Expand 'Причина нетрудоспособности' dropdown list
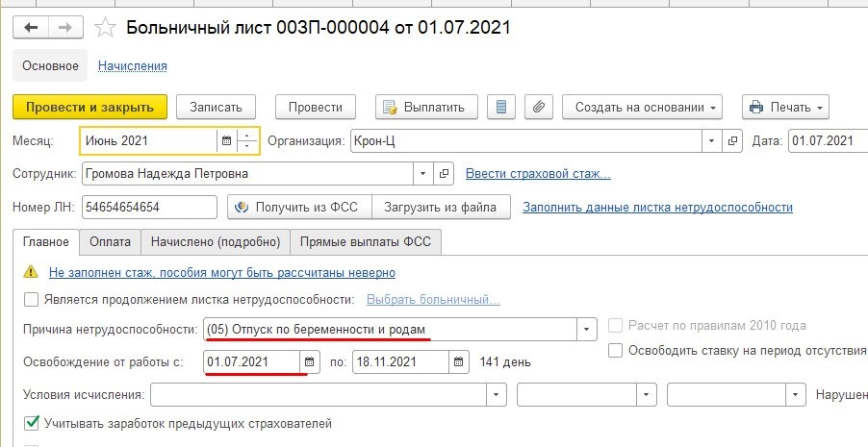868x447 pixels. tap(586, 330)
